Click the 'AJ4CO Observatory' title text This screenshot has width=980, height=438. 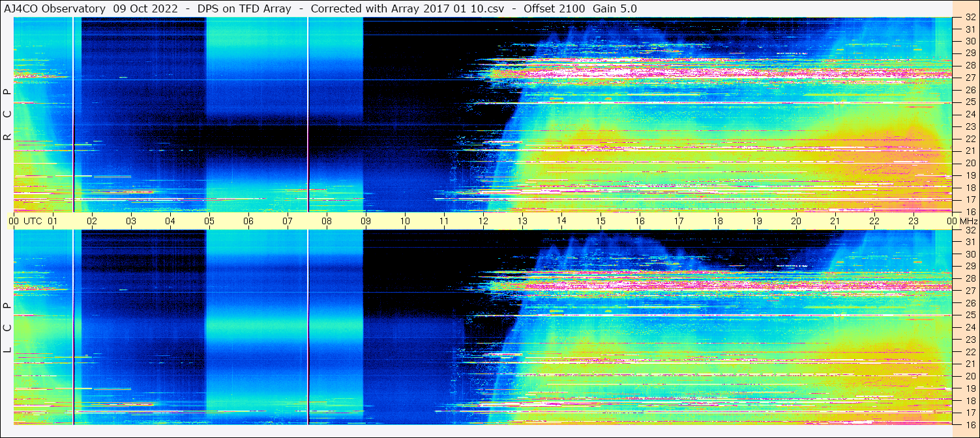click(x=55, y=8)
